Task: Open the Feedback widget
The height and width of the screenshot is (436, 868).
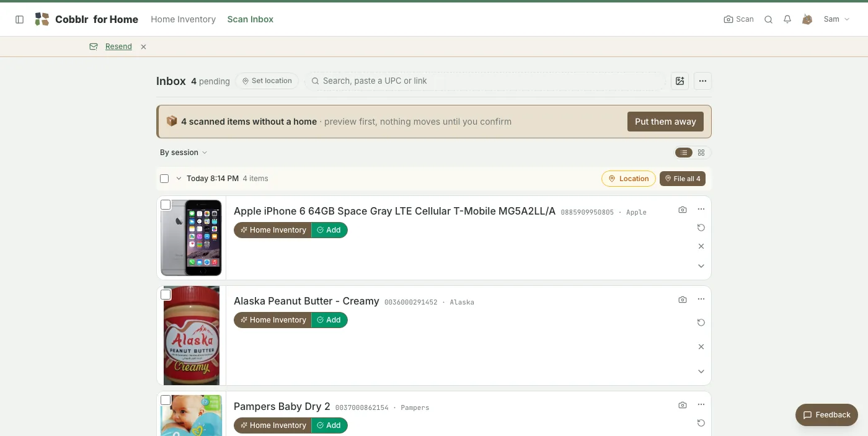Action: pyautogui.click(x=826, y=415)
